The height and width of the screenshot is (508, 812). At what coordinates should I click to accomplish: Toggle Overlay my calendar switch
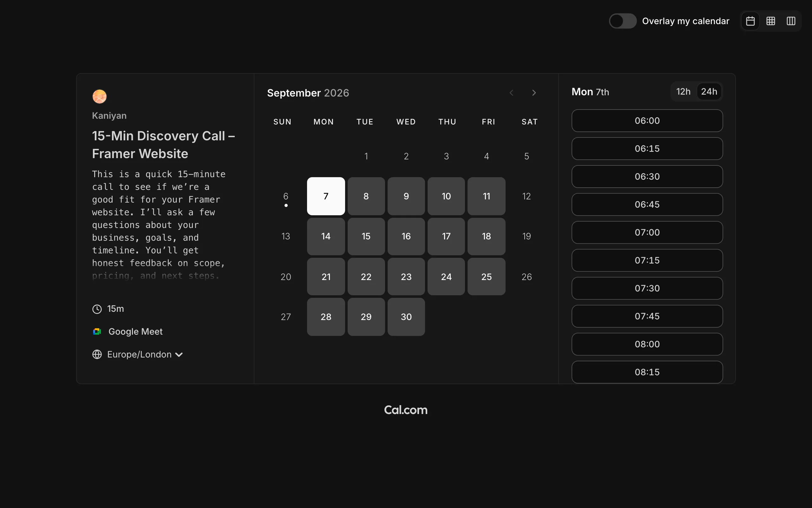coord(623,21)
